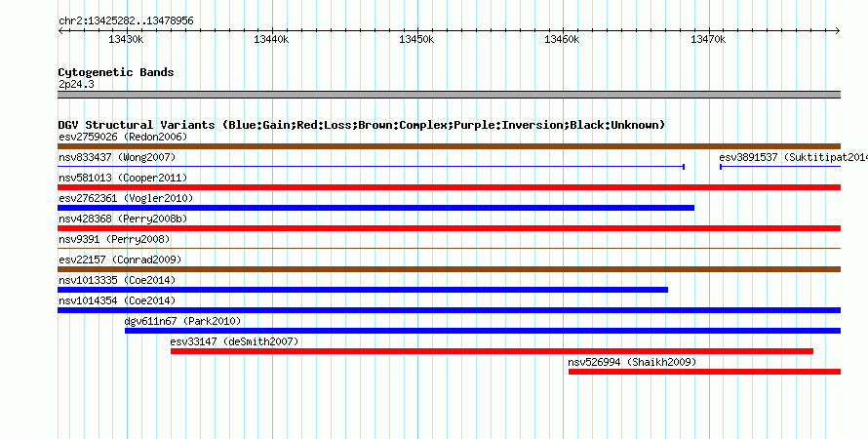The height and width of the screenshot is (439, 868).
Task: Click the ruler's left arrowhead
Action: click(x=60, y=31)
